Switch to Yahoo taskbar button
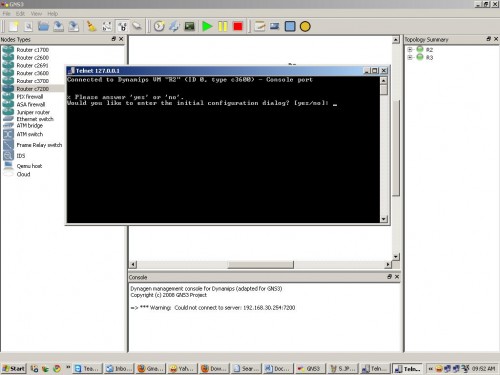 (x=182, y=368)
